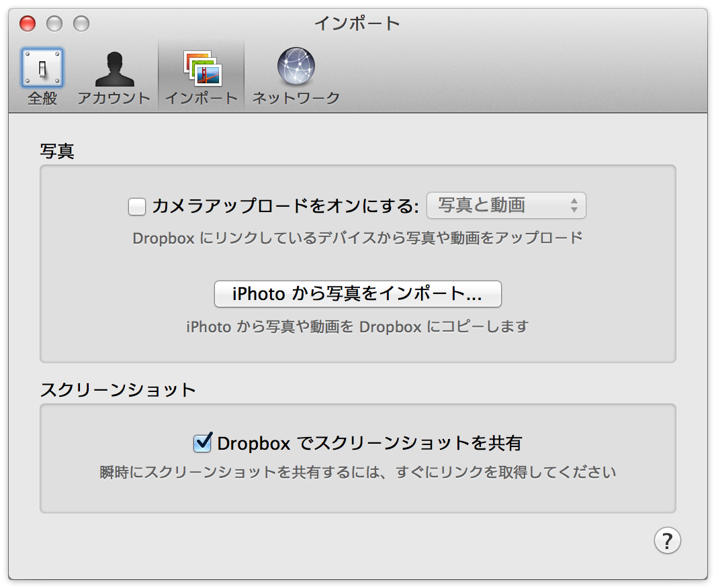Click text iPhoto から写真や動画を Dropbox にコピーします
Image resolution: width=716 pixels, height=588 pixels.
point(357,327)
